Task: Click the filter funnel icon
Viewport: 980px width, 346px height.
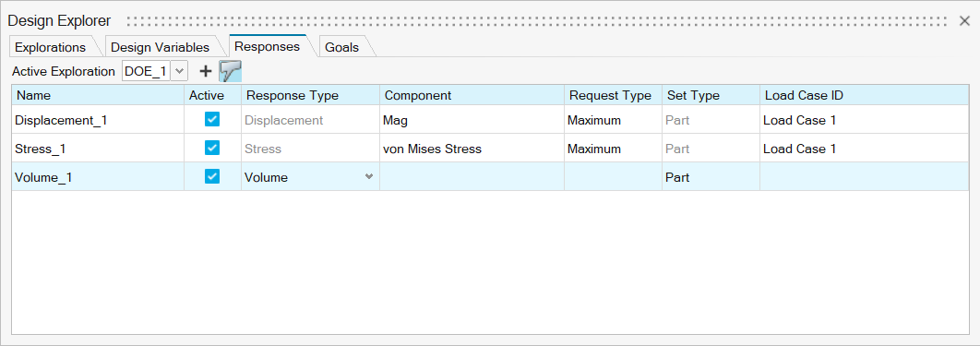Action: click(x=230, y=71)
